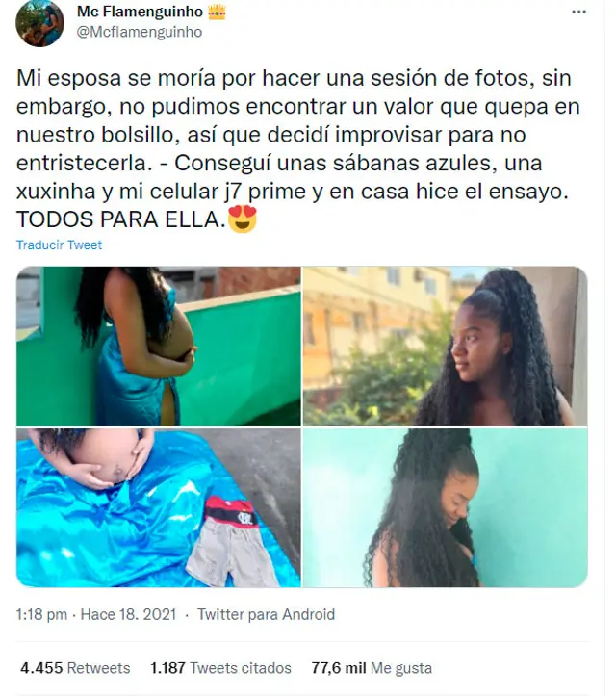
Task: Click the heart-eyes emoji in tweet
Action: 243,219
